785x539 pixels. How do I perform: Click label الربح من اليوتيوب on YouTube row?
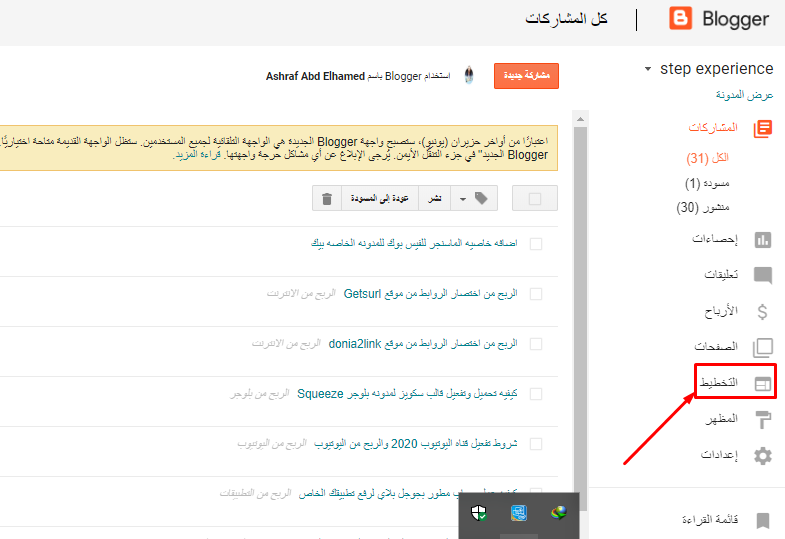272,444
